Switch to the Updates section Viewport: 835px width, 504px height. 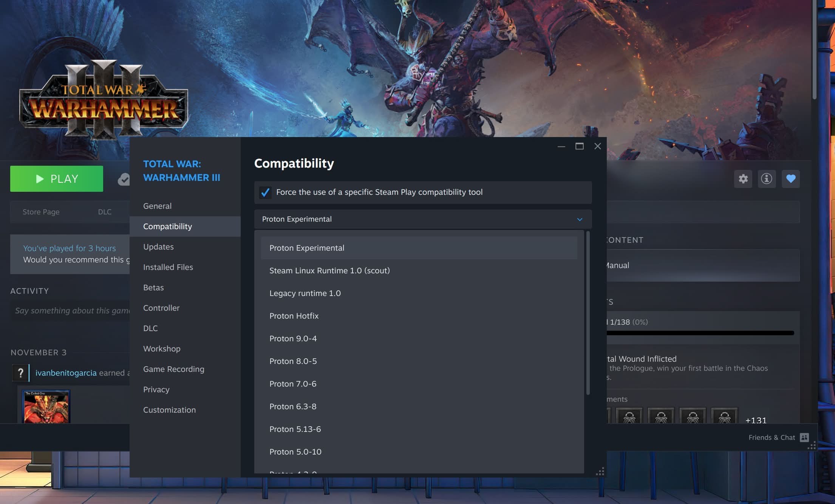pos(158,247)
